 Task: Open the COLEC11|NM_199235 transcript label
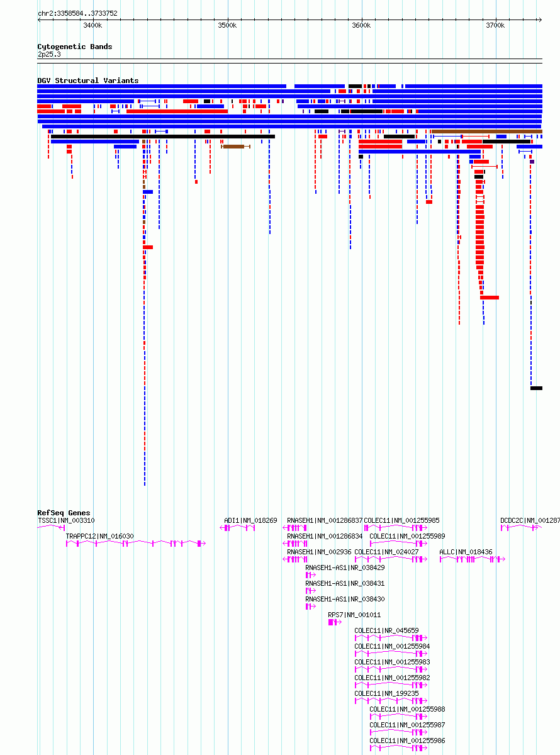point(386,693)
